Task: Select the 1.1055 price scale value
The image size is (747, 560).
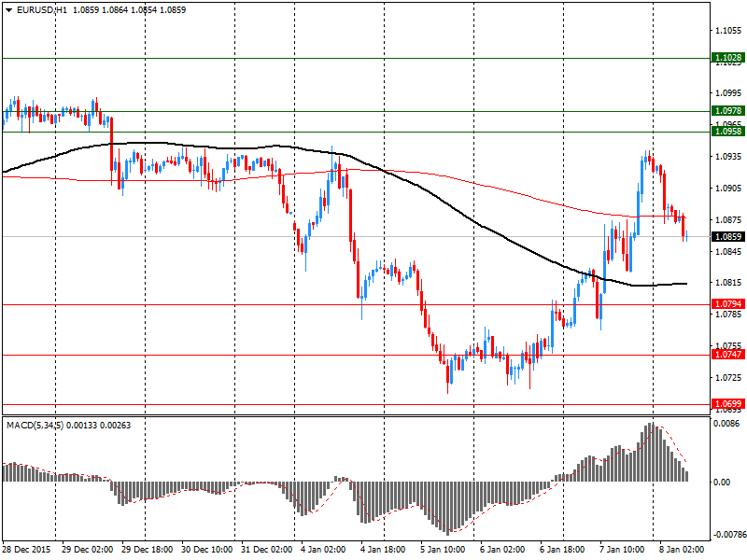Action: [728, 31]
